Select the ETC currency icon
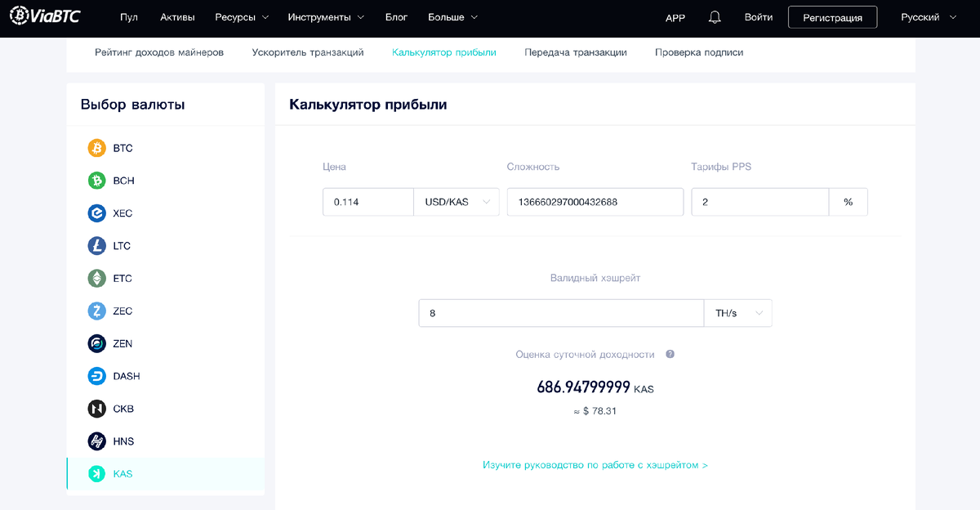980x510 pixels. point(98,278)
